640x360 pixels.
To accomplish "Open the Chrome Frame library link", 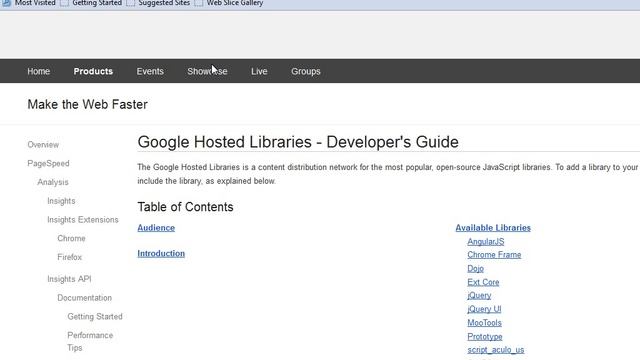I will (x=494, y=255).
